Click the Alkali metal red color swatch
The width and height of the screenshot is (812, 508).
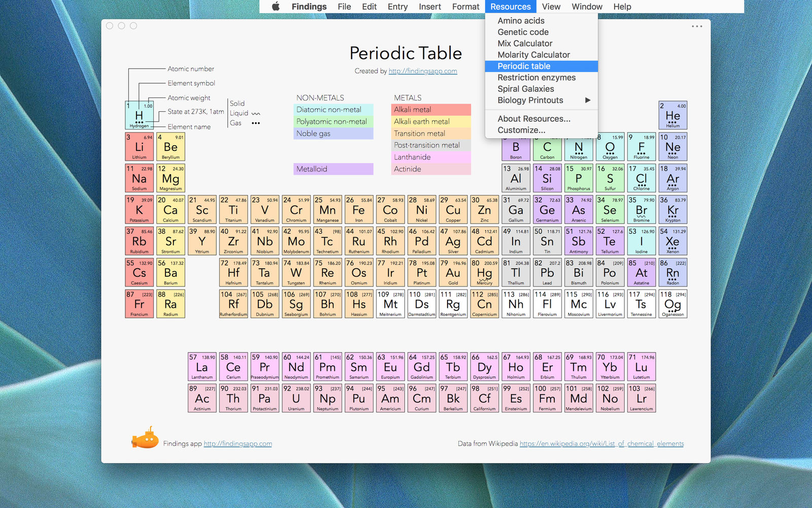click(x=431, y=110)
